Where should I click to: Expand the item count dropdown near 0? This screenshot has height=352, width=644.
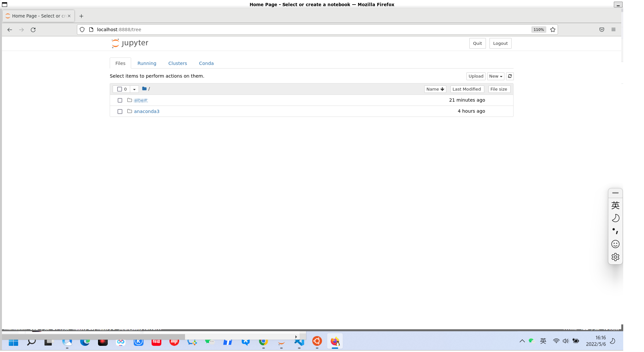click(134, 89)
